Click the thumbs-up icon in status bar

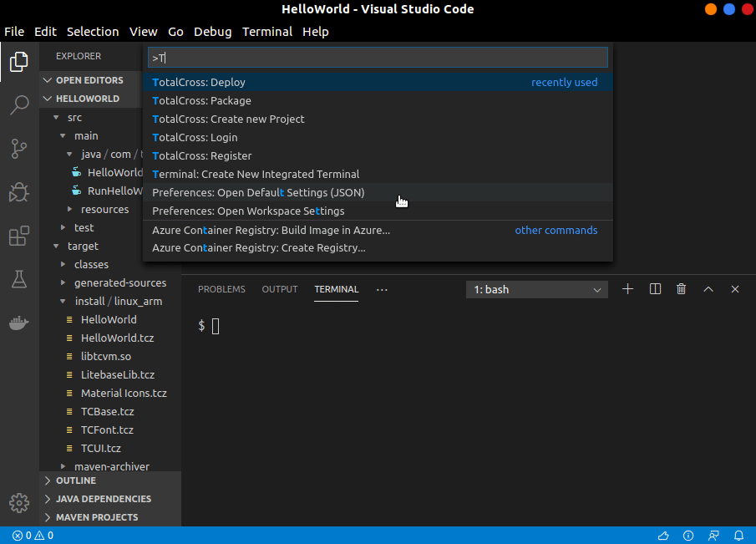pos(663,536)
